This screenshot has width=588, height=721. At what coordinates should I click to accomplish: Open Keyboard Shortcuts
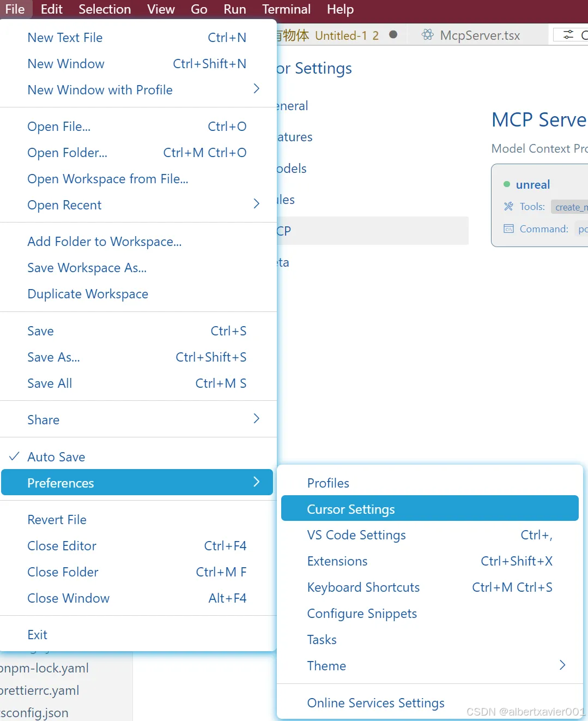click(x=429, y=587)
